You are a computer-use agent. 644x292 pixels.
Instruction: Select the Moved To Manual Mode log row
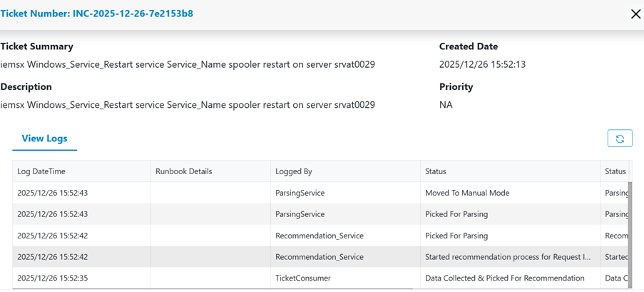(x=466, y=193)
